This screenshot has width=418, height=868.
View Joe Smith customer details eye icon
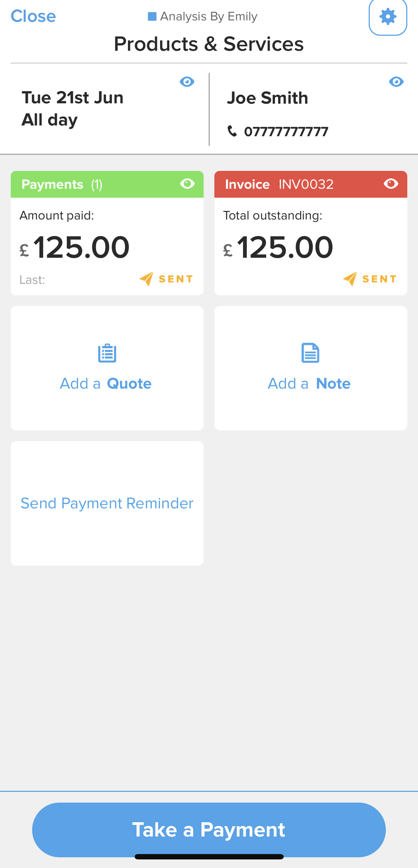(x=396, y=82)
